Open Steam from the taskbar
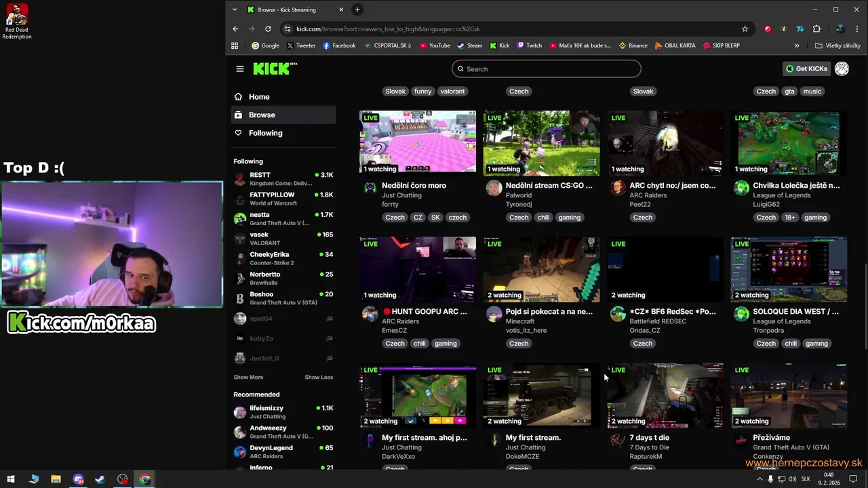868x488 pixels. coord(100,479)
